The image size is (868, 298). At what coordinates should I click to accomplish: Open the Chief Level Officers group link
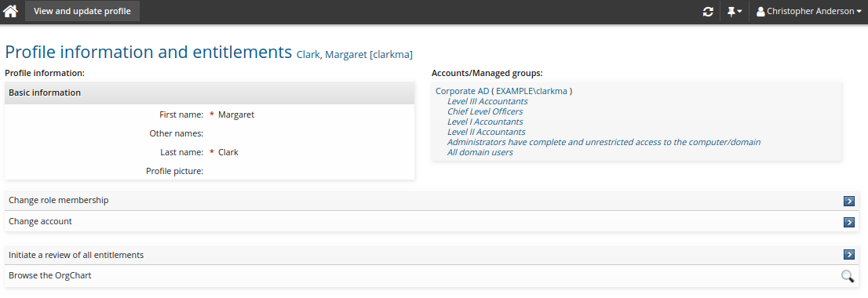pyautogui.click(x=485, y=111)
